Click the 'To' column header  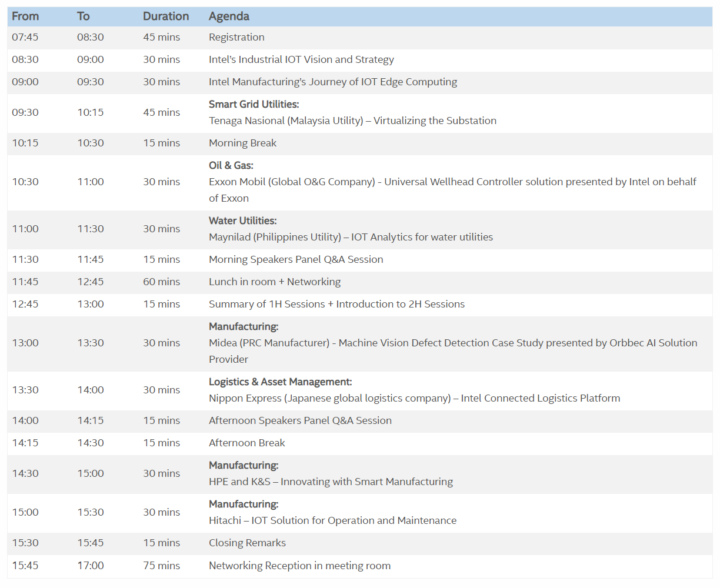pos(84,16)
